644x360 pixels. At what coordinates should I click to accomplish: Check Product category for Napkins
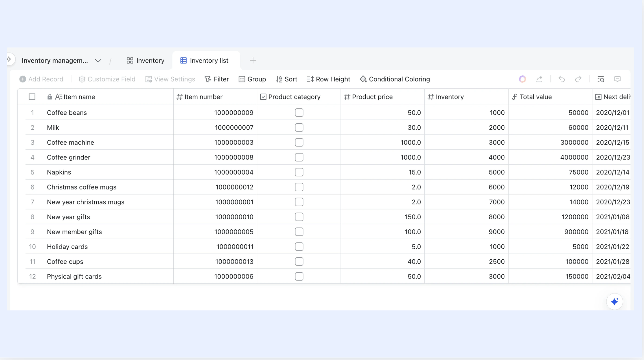click(299, 172)
